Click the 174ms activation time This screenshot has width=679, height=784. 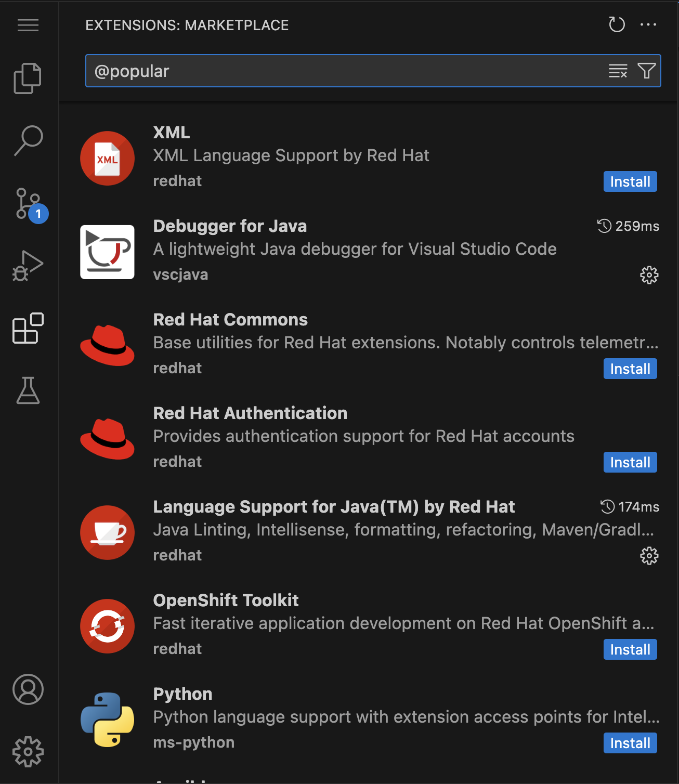(630, 506)
